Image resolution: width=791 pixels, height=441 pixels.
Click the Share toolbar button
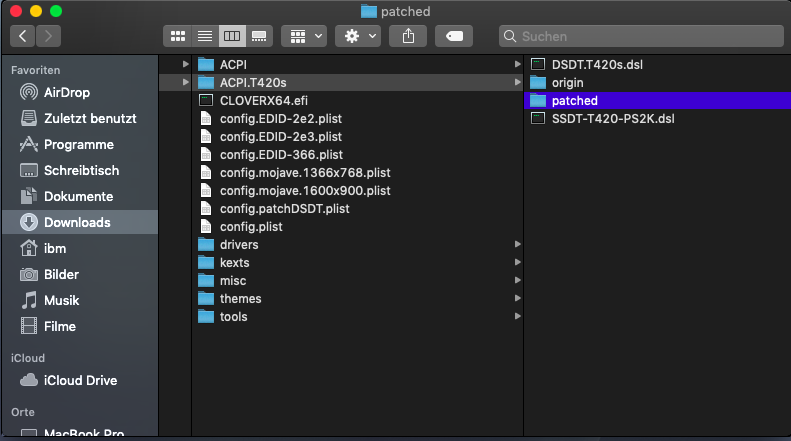[408, 36]
